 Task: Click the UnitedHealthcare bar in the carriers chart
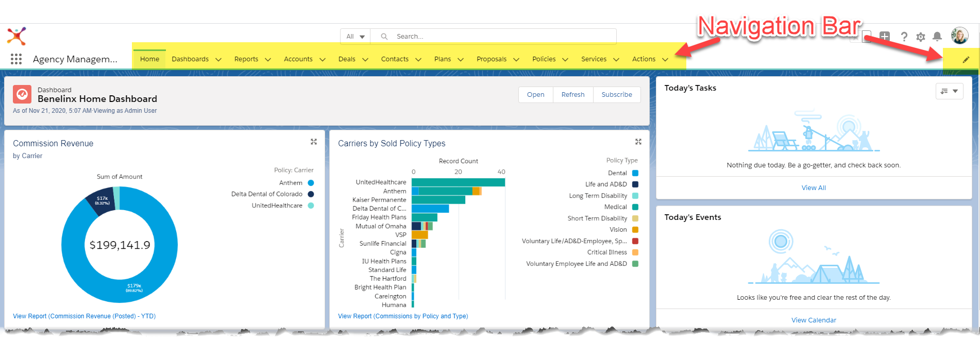tap(458, 182)
